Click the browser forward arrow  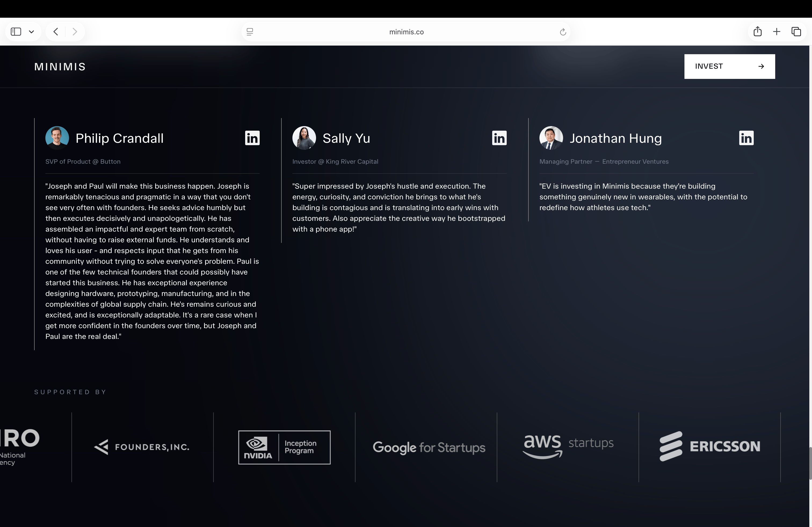pyautogui.click(x=75, y=32)
